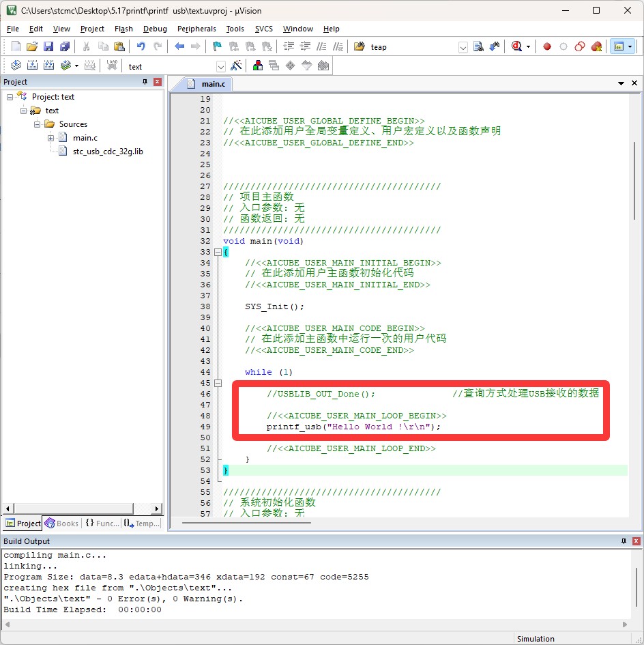Viewport: 644px width, 645px height.
Task: Open the Flash menu
Action: pyautogui.click(x=123, y=29)
